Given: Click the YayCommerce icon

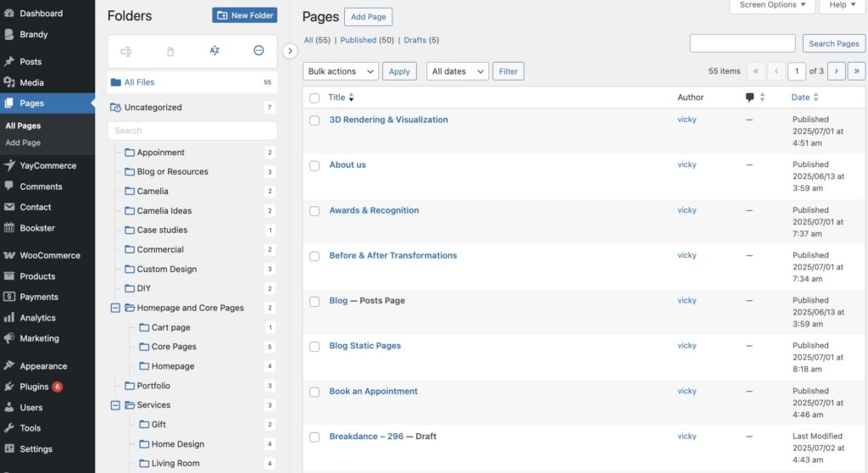Looking at the screenshot, I should coord(8,165).
